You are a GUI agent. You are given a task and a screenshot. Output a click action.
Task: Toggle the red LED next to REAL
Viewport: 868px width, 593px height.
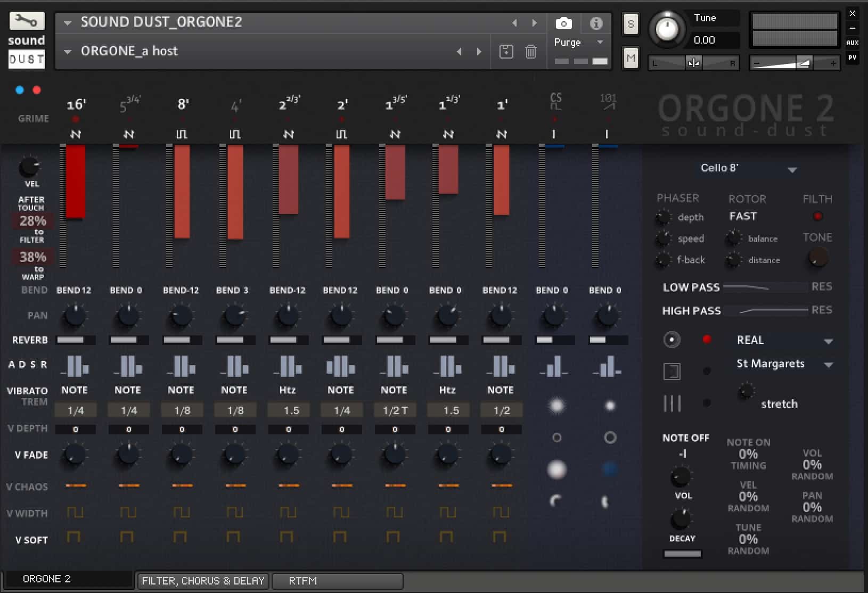tap(707, 340)
